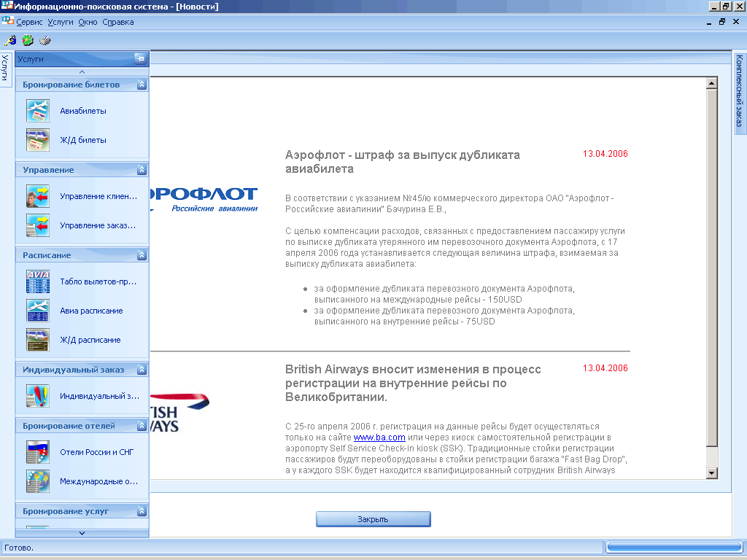Click the Индивидуальный заказ exclamation icon
The width and height of the screenshot is (747, 560).
(38, 396)
